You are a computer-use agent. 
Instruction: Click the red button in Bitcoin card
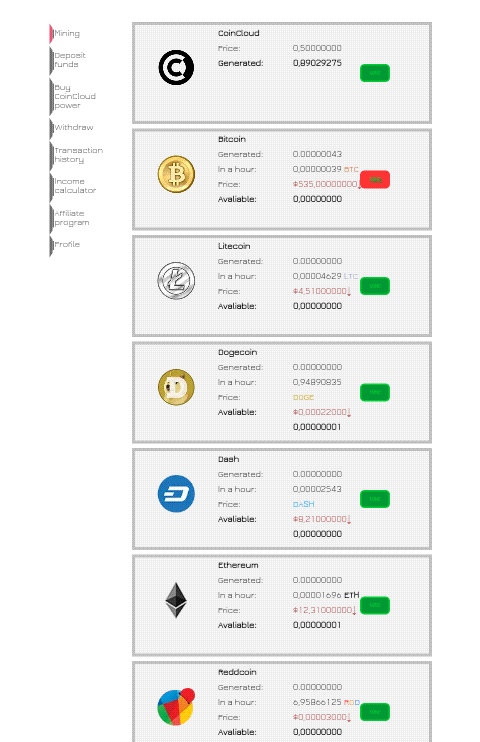coord(375,179)
